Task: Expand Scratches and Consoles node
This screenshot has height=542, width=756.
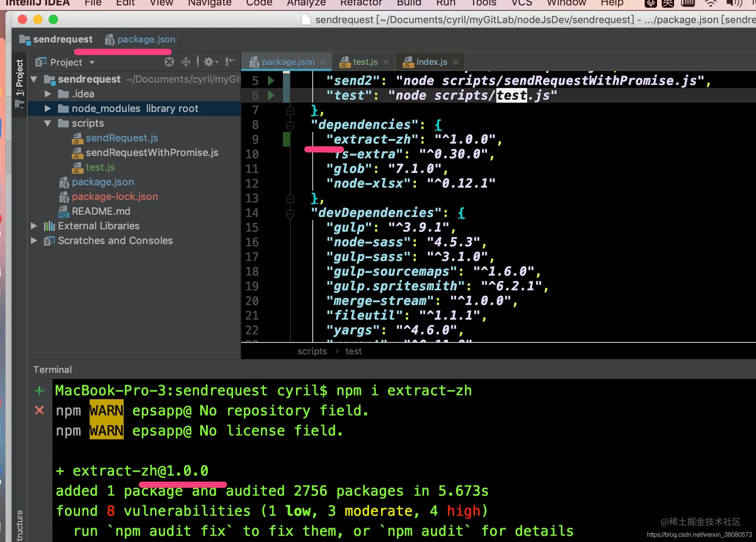Action: [x=34, y=240]
